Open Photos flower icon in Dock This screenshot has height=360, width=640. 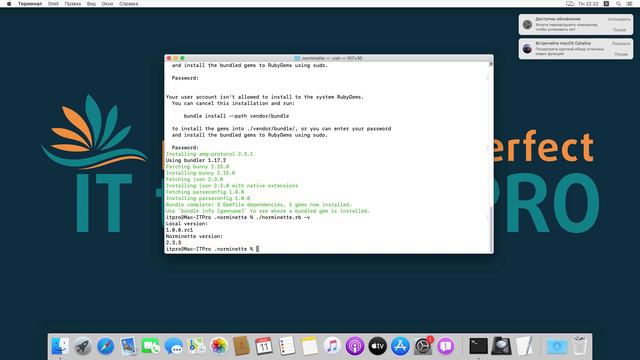[x=219, y=346]
